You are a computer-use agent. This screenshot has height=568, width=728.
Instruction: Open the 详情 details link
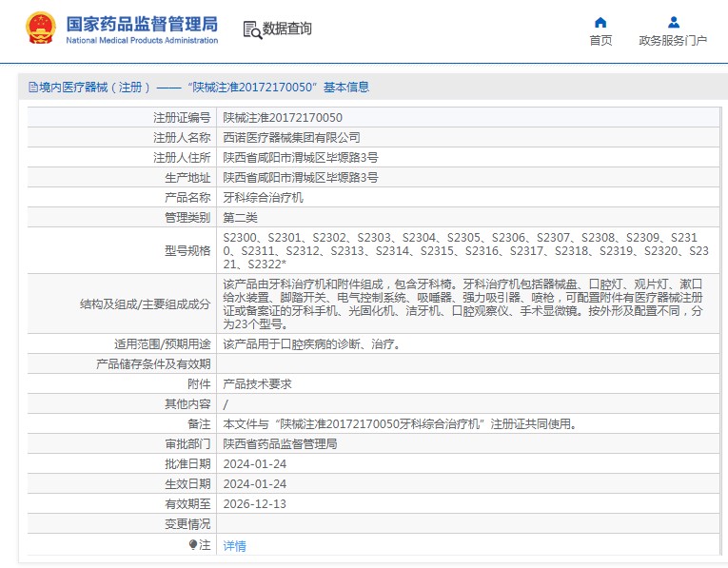[x=234, y=546]
